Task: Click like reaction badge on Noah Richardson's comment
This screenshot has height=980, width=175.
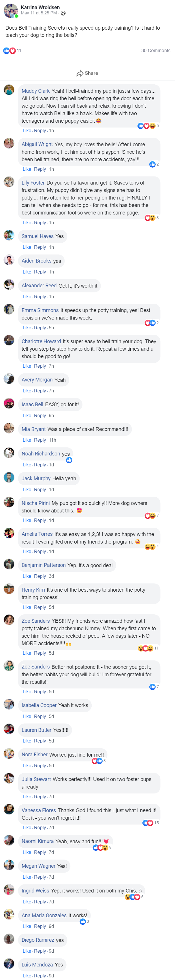Action: [69, 460]
